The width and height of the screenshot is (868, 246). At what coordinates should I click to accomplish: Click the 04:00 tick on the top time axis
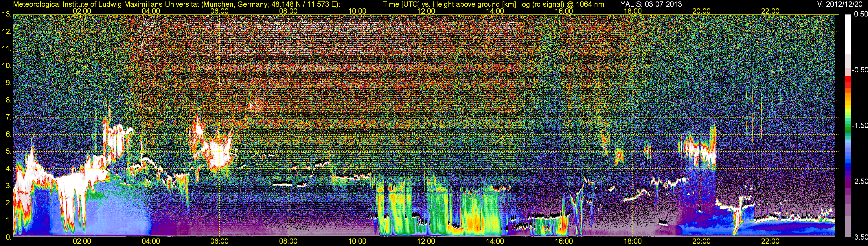pyautogui.click(x=151, y=11)
